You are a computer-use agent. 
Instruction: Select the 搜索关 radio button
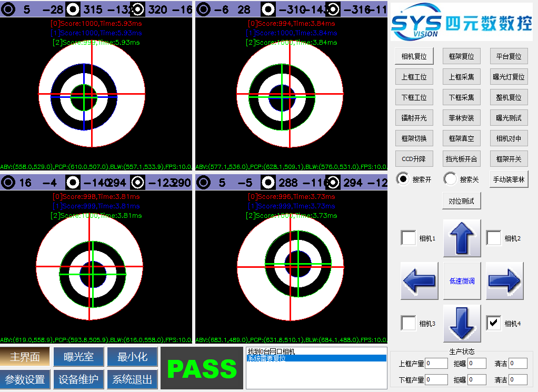pyautogui.click(x=451, y=179)
